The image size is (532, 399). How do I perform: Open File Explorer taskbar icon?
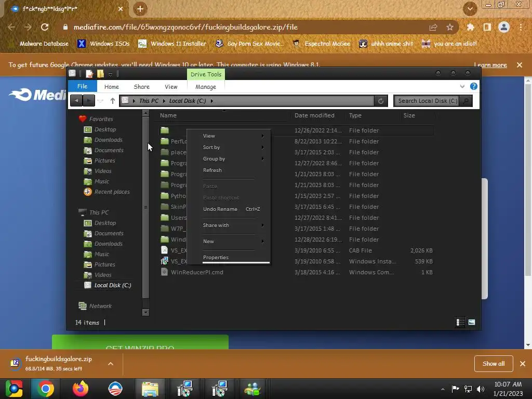tap(150, 389)
